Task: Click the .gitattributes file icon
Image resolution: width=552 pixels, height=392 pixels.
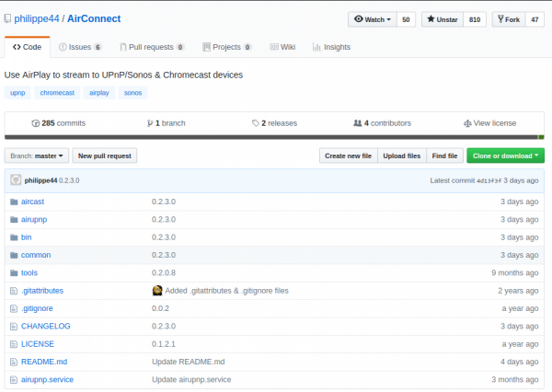Action: (x=14, y=291)
